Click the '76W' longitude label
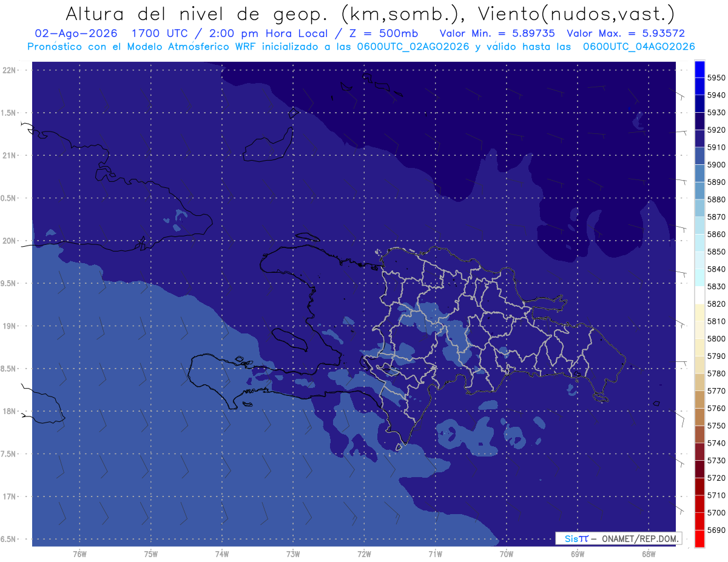Viewport: 728px width, 562px height. pyautogui.click(x=79, y=554)
